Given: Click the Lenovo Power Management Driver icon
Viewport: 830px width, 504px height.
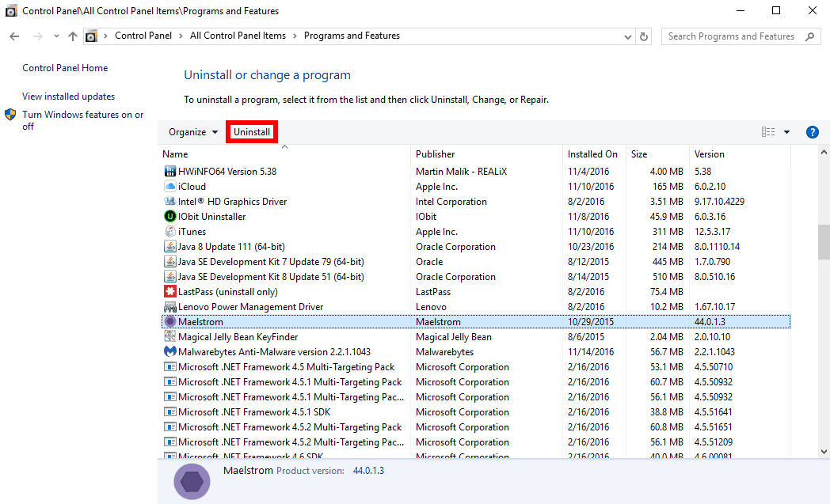Looking at the screenshot, I should pyautogui.click(x=170, y=307).
